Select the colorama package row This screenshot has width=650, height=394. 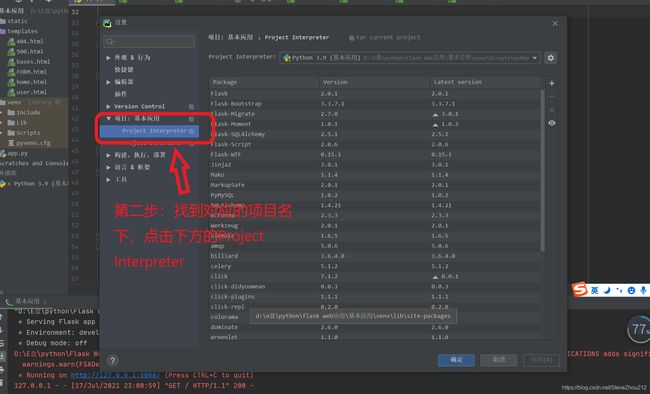(x=375, y=317)
